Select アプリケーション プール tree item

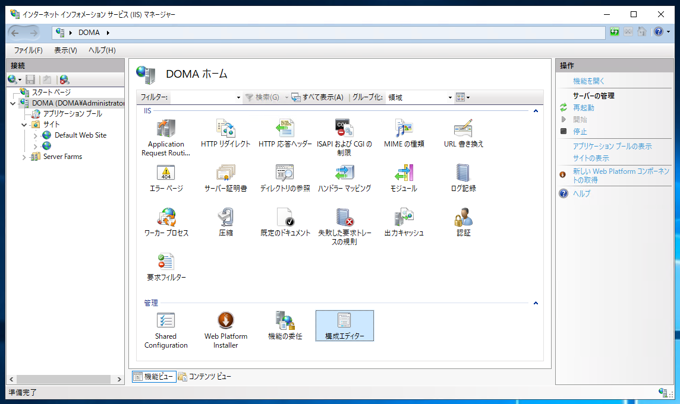click(x=72, y=114)
